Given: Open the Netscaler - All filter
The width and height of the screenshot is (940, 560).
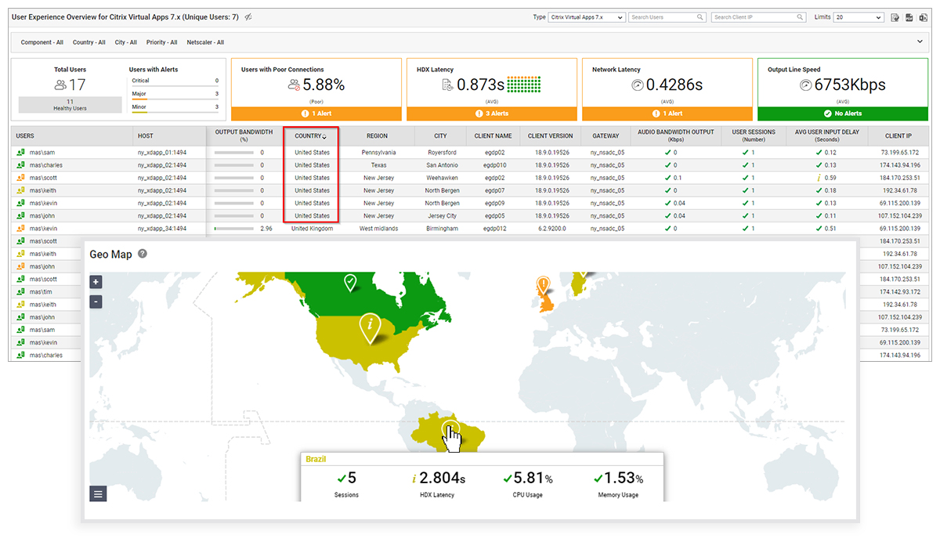Looking at the screenshot, I should pos(205,42).
